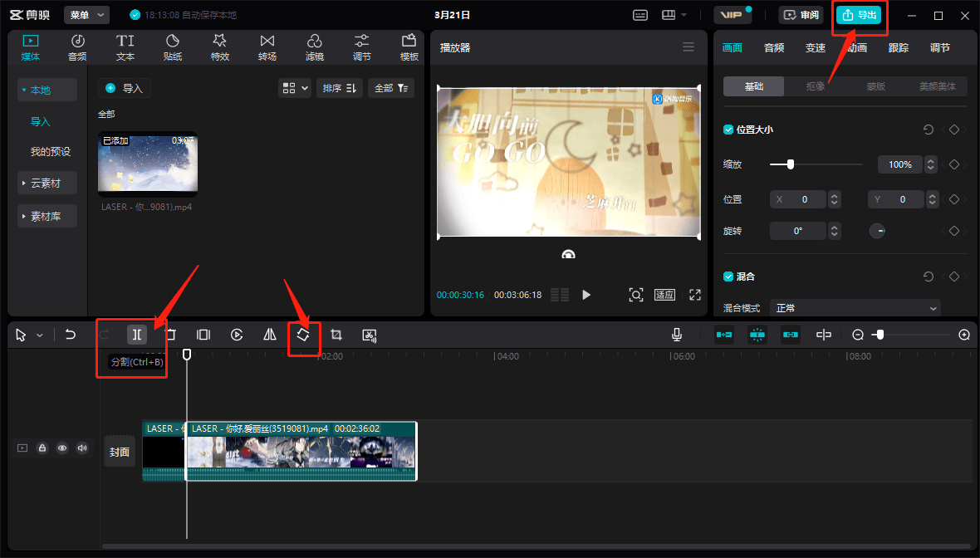
Task: Toggle main track magnet in timeline toolbar
Action: point(724,335)
